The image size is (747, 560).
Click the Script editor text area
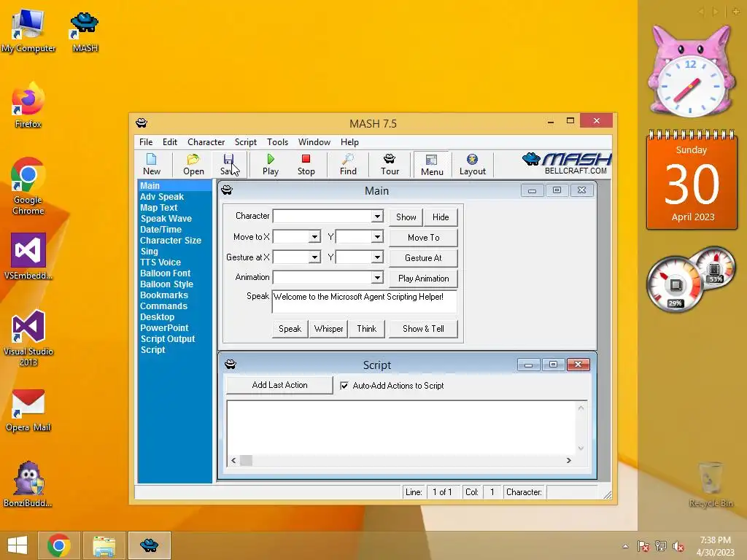(401, 427)
